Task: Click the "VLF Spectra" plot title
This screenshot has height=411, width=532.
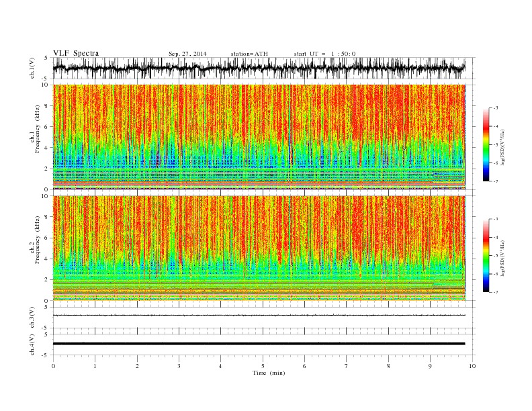Action: point(76,53)
